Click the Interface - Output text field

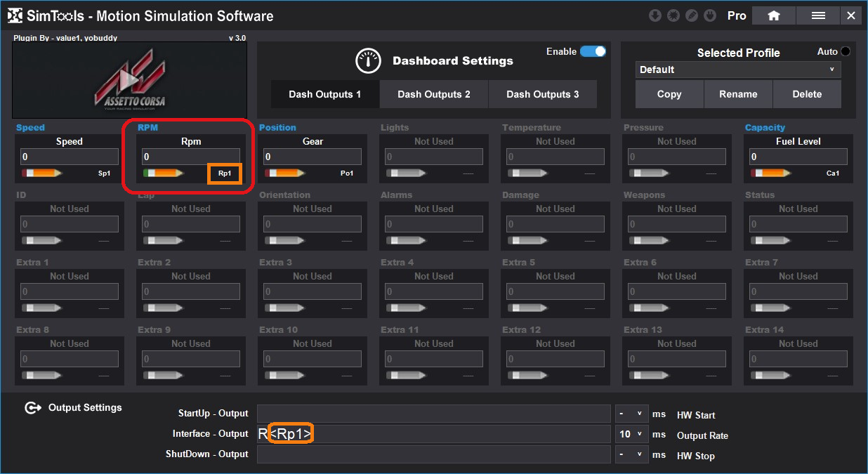(456, 435)
